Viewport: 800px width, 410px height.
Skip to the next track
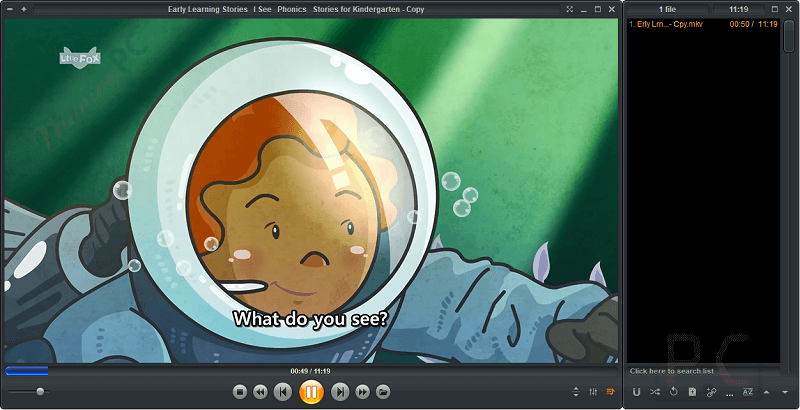(340, 392)
